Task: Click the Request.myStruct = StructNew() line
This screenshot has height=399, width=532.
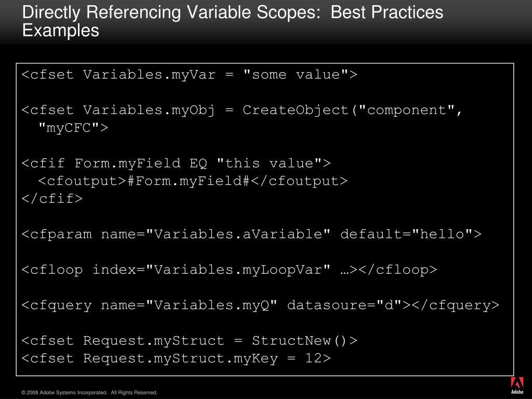Action: point(189,341)
